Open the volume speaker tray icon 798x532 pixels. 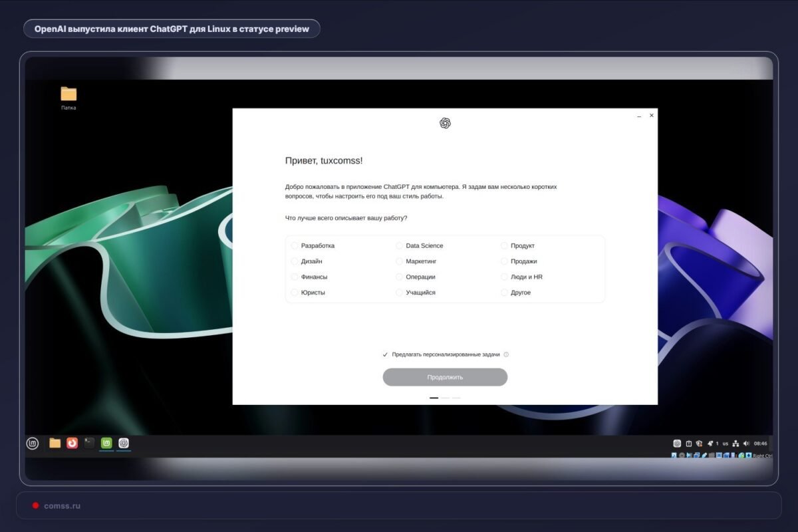(x=746, y=444)
